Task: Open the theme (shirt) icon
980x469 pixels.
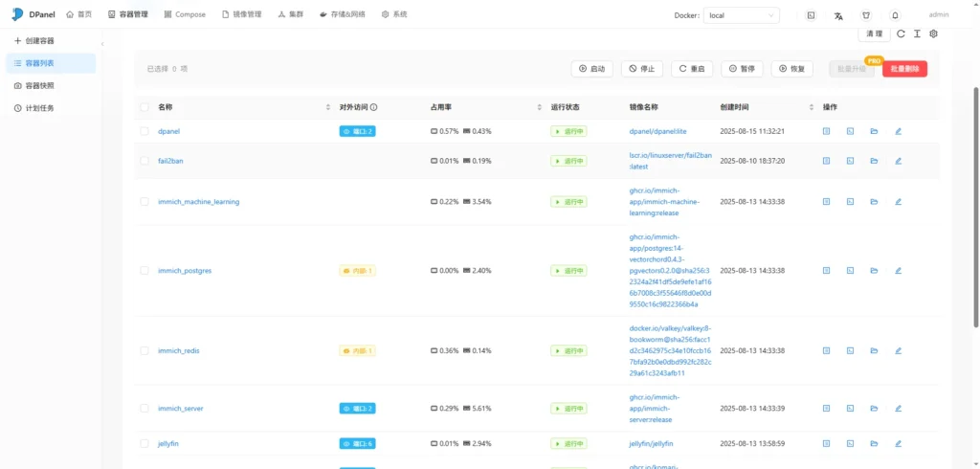Action: click(866, 15)
